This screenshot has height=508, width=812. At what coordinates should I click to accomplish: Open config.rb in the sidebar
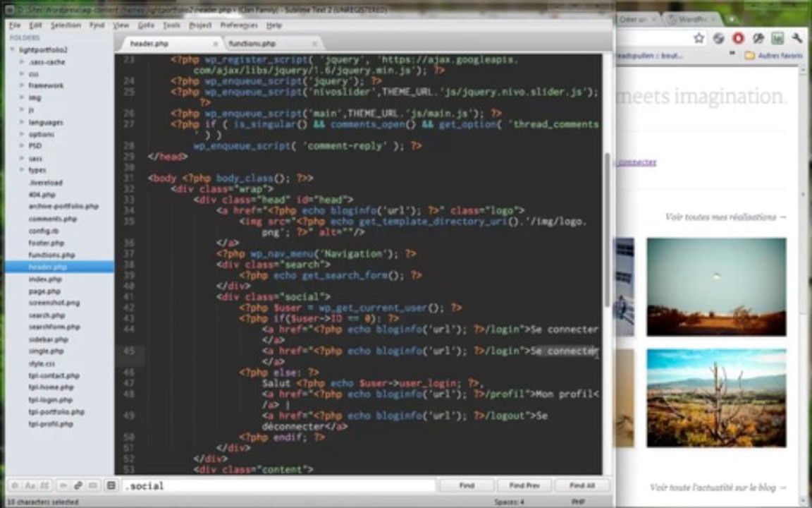pyautogui.click(x=44, y=231)
